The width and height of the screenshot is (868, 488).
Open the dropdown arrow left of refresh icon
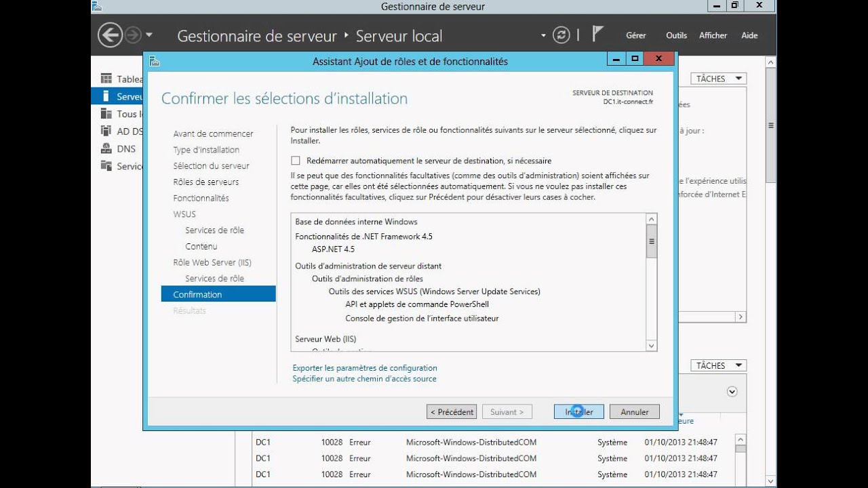543,35
